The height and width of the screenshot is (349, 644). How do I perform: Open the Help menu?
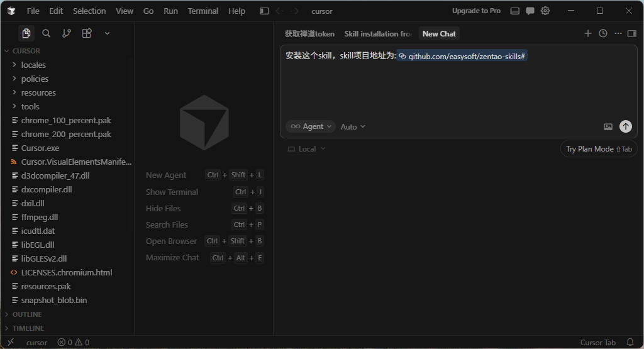(236, 11)
